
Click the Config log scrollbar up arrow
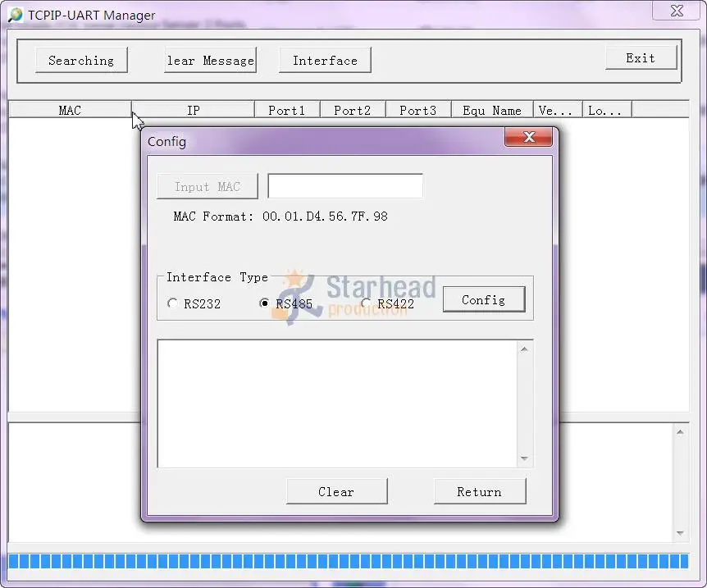click(x=524, y=349)
